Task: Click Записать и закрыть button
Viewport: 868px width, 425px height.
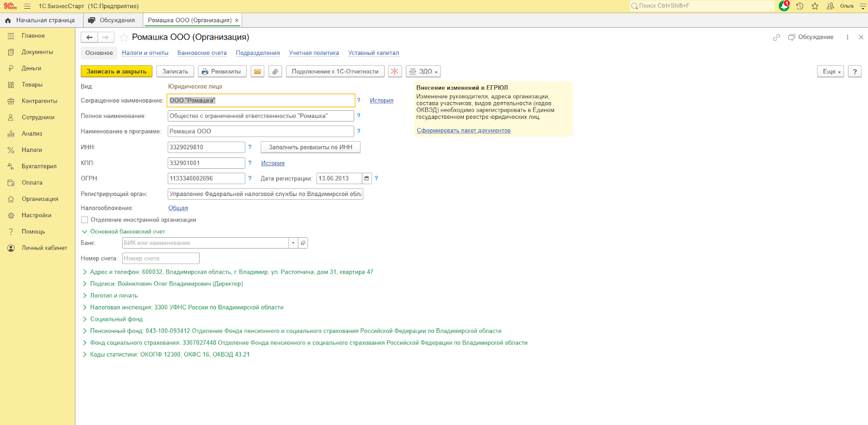Action: pos(117,72)
